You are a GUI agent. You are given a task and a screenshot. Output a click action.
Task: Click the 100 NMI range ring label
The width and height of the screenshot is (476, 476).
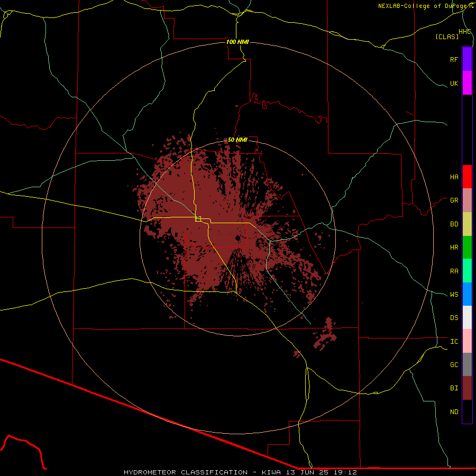237,42
